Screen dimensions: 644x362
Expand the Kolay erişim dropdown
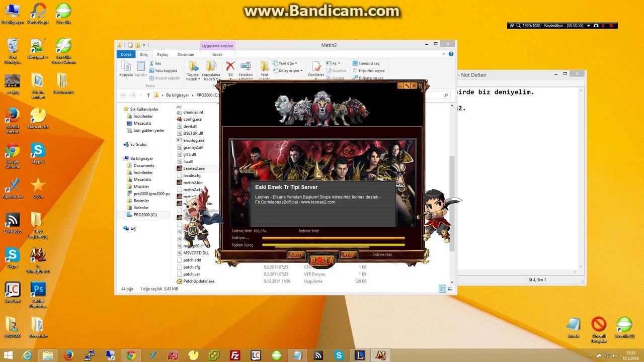point(288,71)
